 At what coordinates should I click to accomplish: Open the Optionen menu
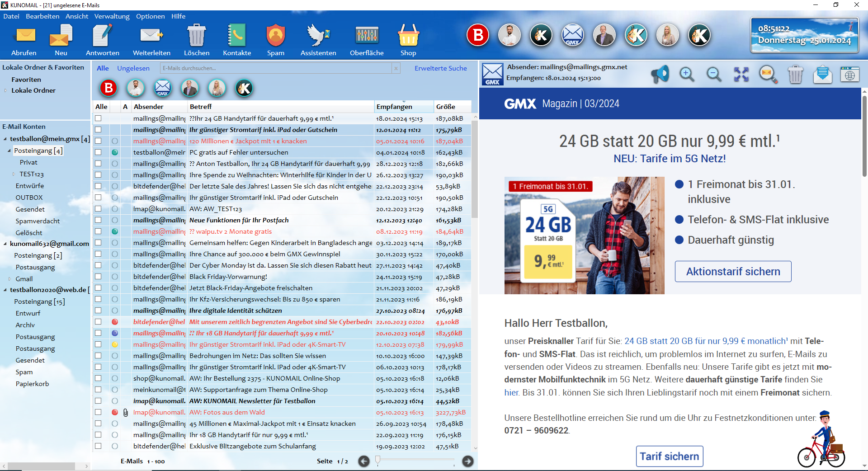point(151,16)
